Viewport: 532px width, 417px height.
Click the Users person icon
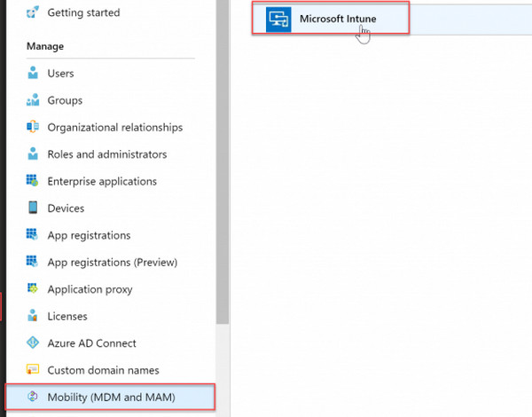pos(33,73)
